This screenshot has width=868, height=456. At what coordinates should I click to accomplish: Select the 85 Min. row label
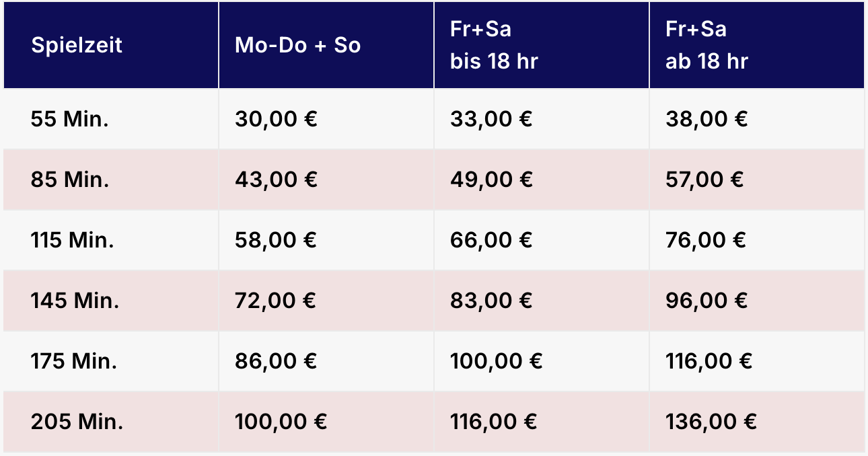[x=70, y=180]
